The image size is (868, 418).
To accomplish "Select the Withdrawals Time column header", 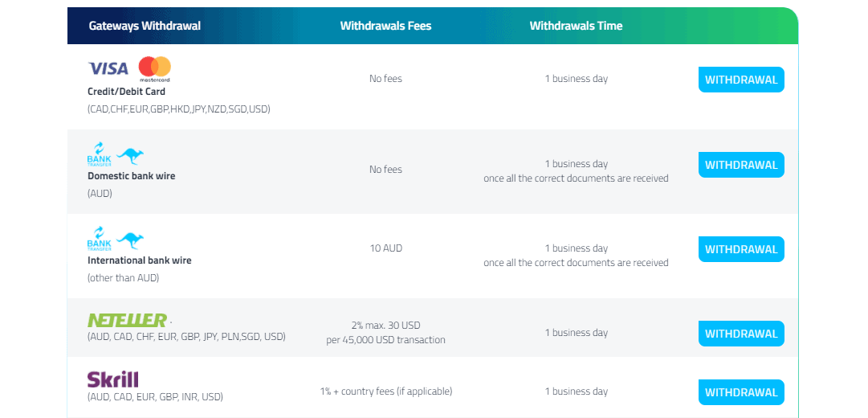I will point(577,26).
